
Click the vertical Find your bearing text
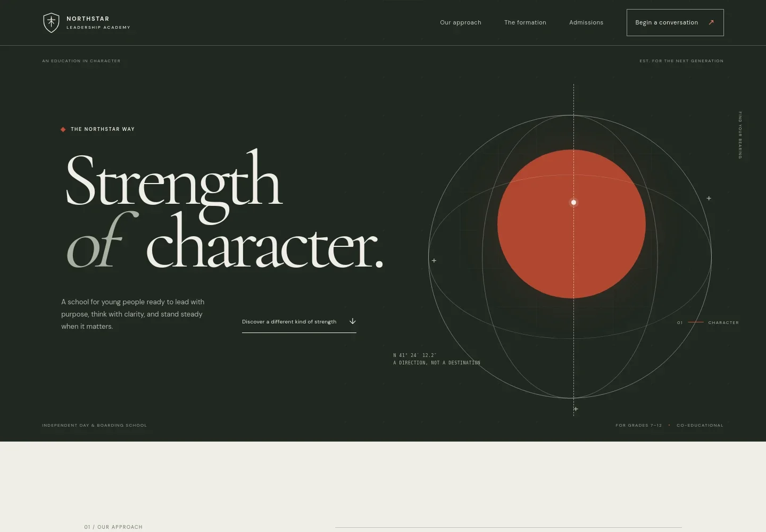pos(740,135)
